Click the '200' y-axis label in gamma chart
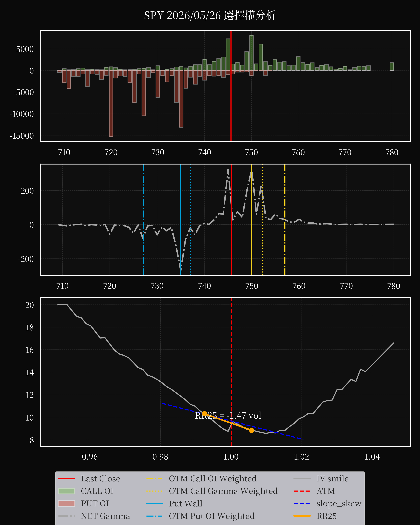The image size is (420, 525). coord(27,191)
